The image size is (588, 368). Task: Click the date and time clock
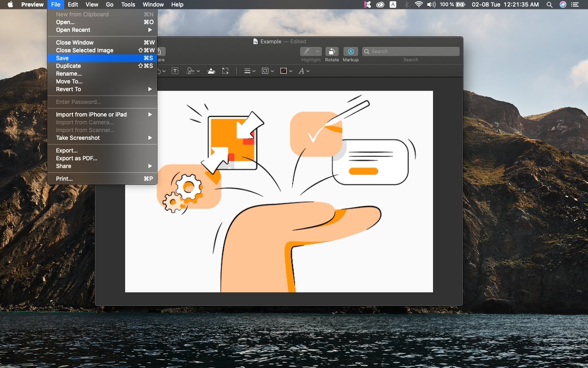click(x=505, y=4)
